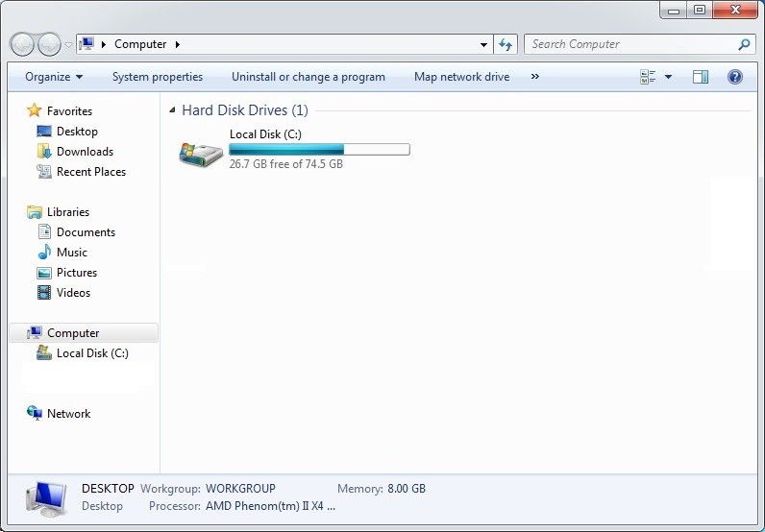Screen dimensions: 765x532
Task: Click the DESKTOP computer name
Action: (108, 489)
